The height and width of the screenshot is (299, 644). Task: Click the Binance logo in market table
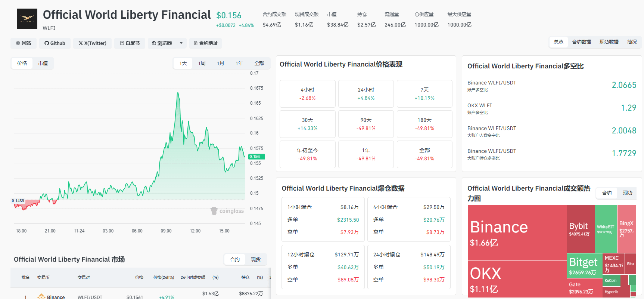(x=41, y=297)
